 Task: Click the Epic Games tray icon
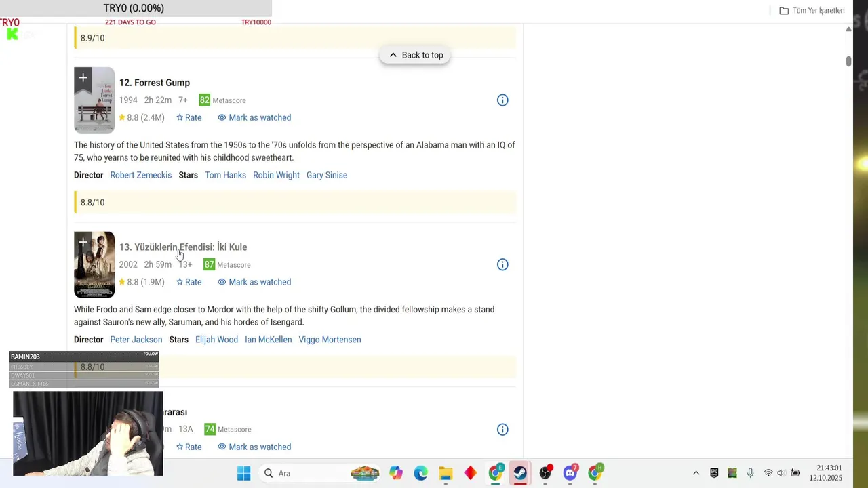click(714, 473)
